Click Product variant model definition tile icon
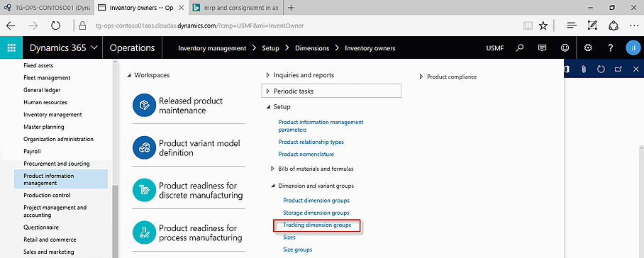Screen dimensions: 644x258 click(x=144, y=148)
